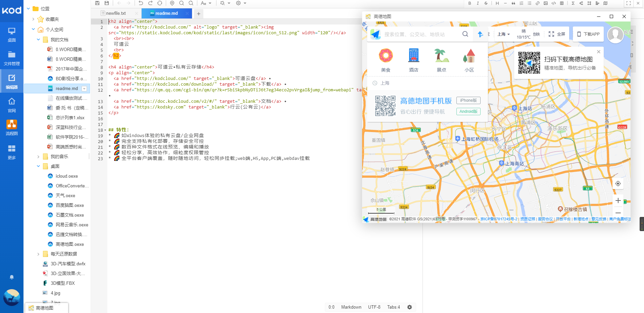Open the user avatar at the sidebar bottom

[12, 297]
